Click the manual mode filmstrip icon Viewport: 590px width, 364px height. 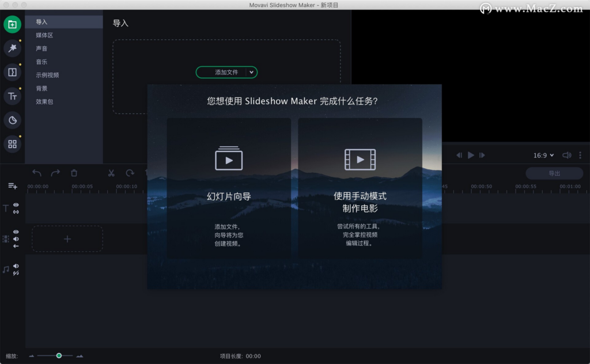pos(360,160)
